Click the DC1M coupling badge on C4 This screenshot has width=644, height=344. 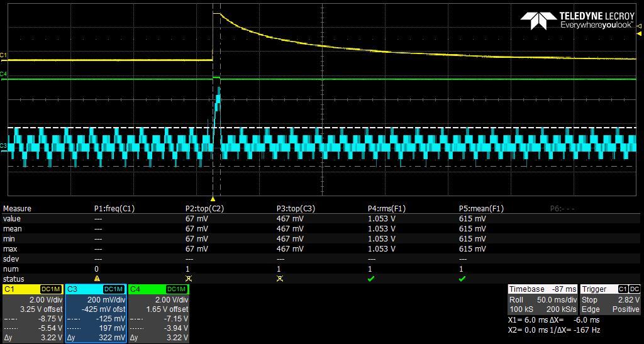coord(177,289)
